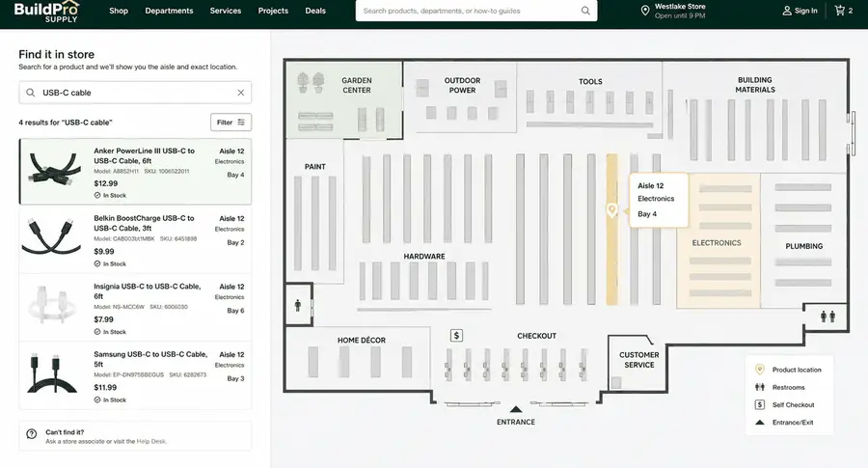Click Bay 3 on Samsung result

(235, 379)
